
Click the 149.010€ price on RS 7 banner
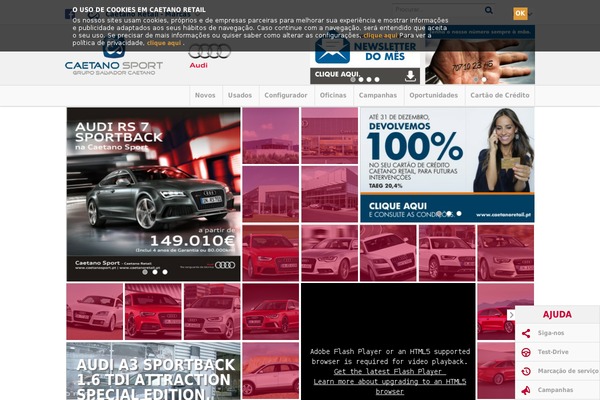click(192, 241)
